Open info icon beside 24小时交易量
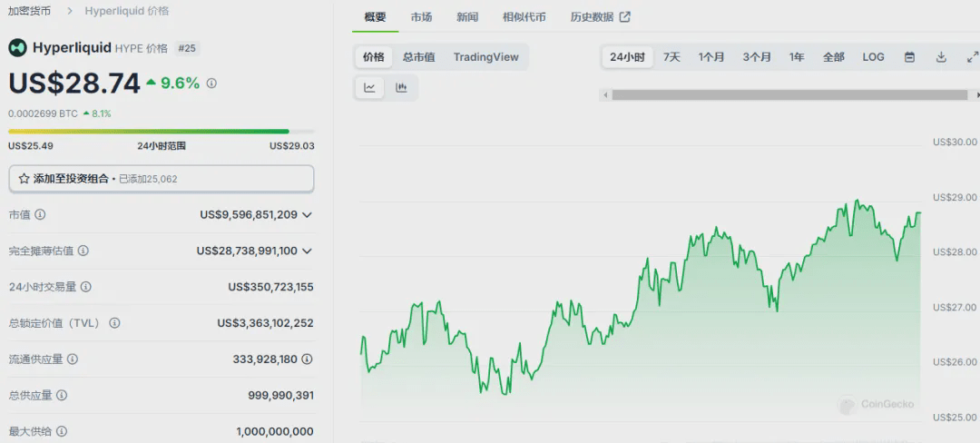 pyautogui.click(x=86, y=287)
